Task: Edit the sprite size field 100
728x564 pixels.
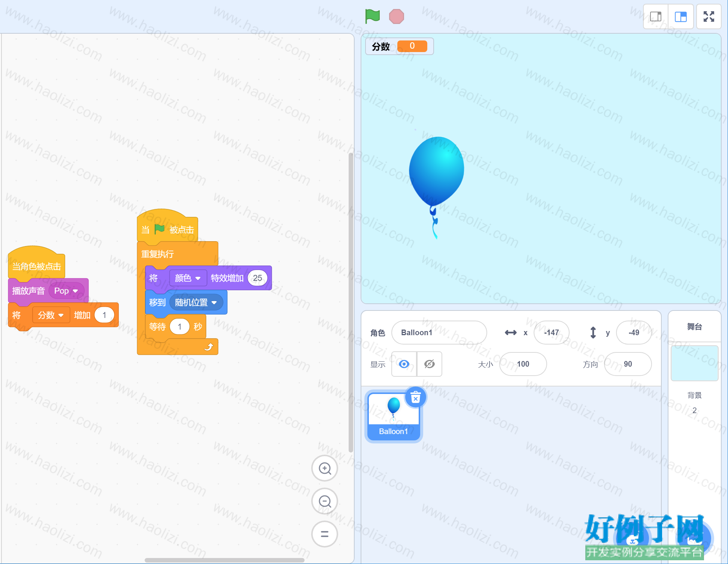Action: tap(523, 364)
